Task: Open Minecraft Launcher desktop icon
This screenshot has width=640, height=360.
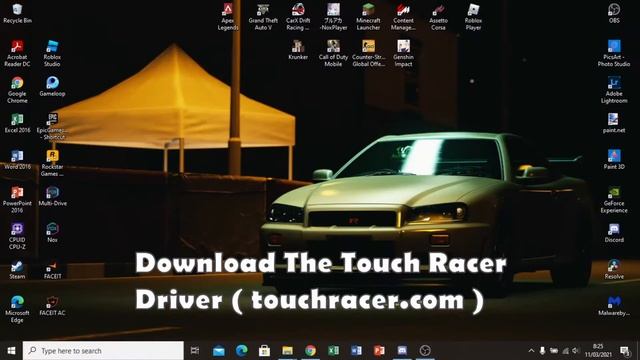Action: click(x=368, y=17)
